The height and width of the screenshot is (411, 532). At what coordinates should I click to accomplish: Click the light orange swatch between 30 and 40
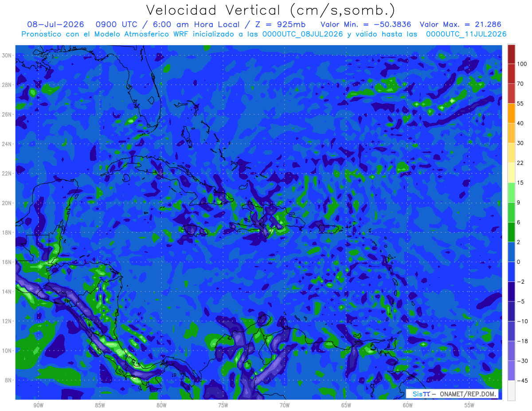511,133
